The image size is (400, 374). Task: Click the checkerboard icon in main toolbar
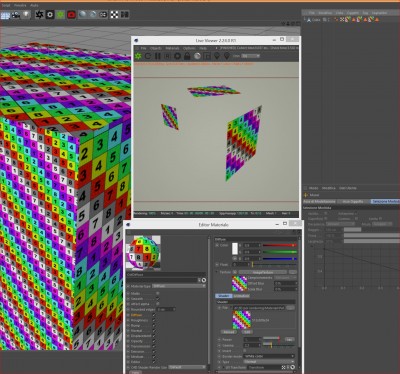click(114, 15)
